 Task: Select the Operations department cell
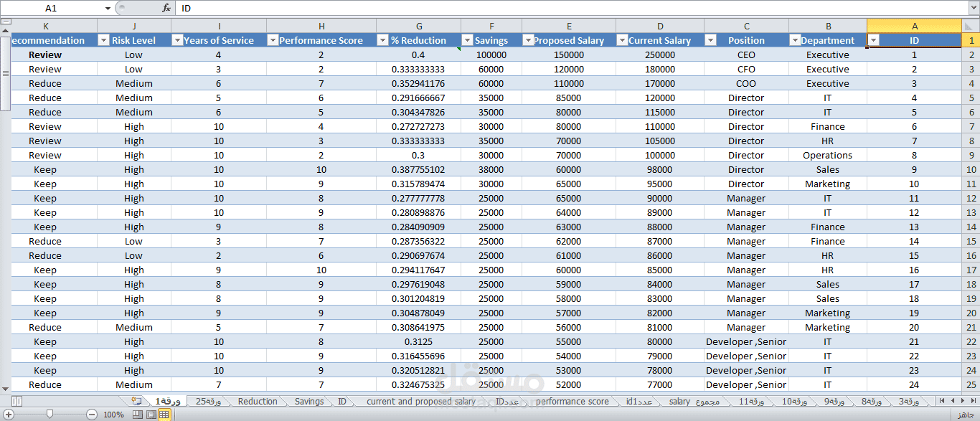(828, 156)
